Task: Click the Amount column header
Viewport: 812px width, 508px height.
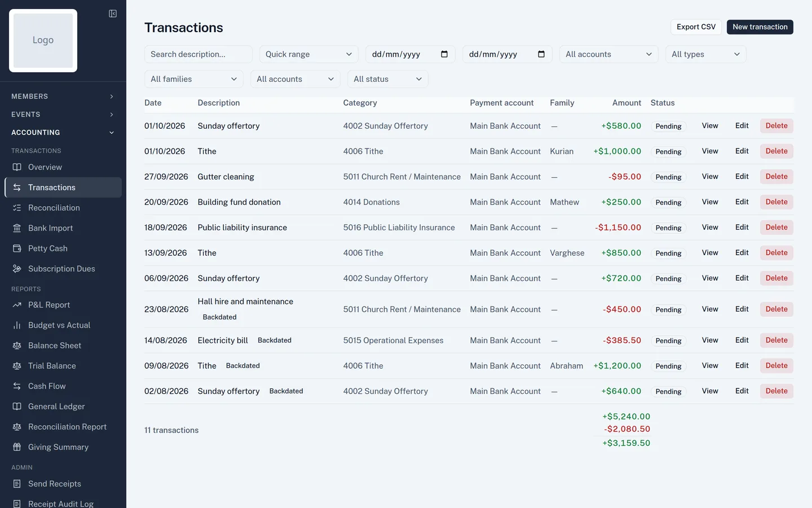Action: [x=626, y=103]
